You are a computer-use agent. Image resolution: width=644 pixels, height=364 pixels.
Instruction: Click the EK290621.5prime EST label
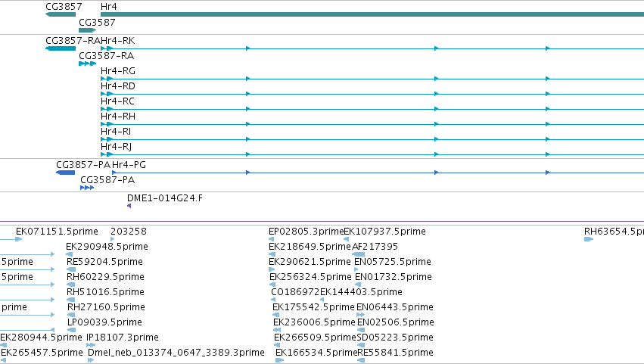tap(310, 262)
